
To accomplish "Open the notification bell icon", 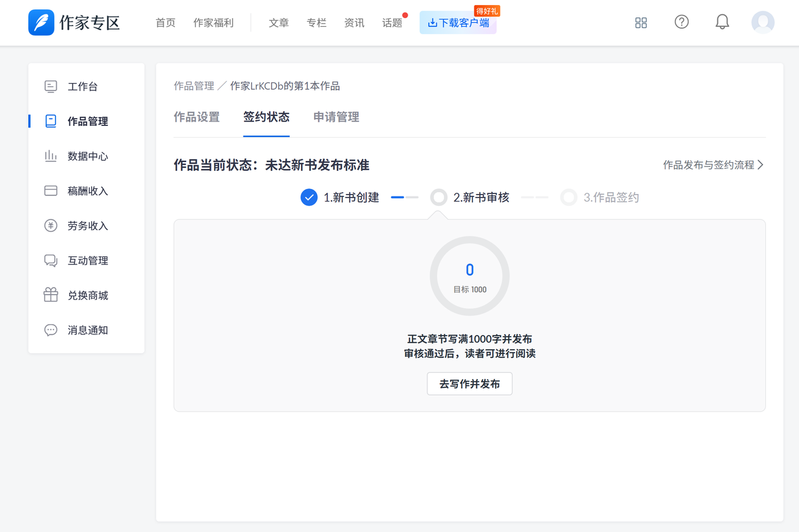I will (722, 22).
